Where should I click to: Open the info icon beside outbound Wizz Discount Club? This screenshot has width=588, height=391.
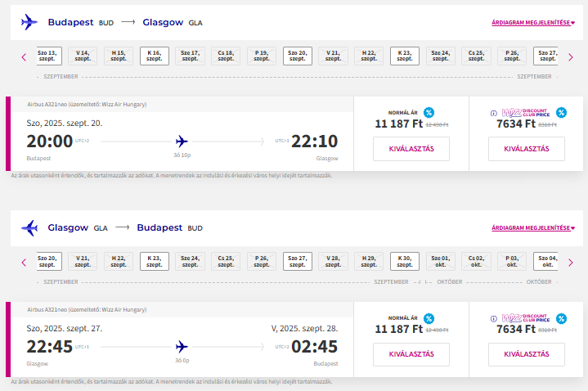[x=494, y=114]
